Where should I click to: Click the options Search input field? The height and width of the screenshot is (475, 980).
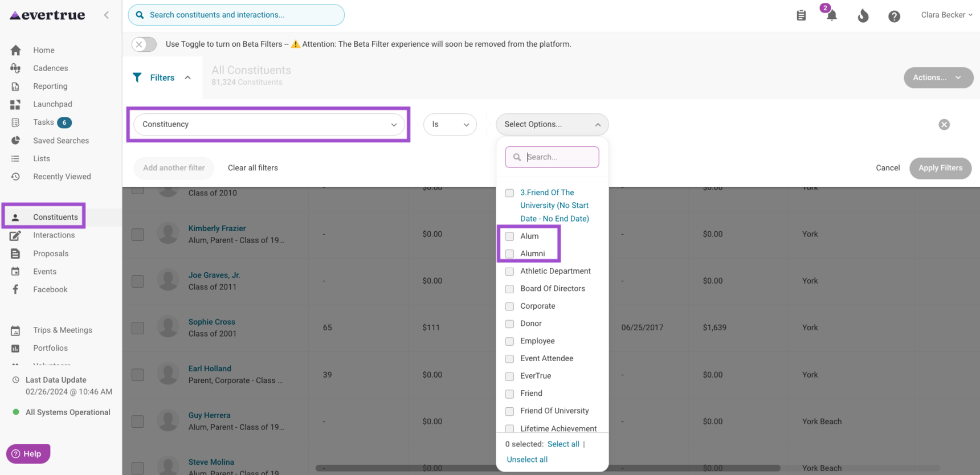(558, 157)
